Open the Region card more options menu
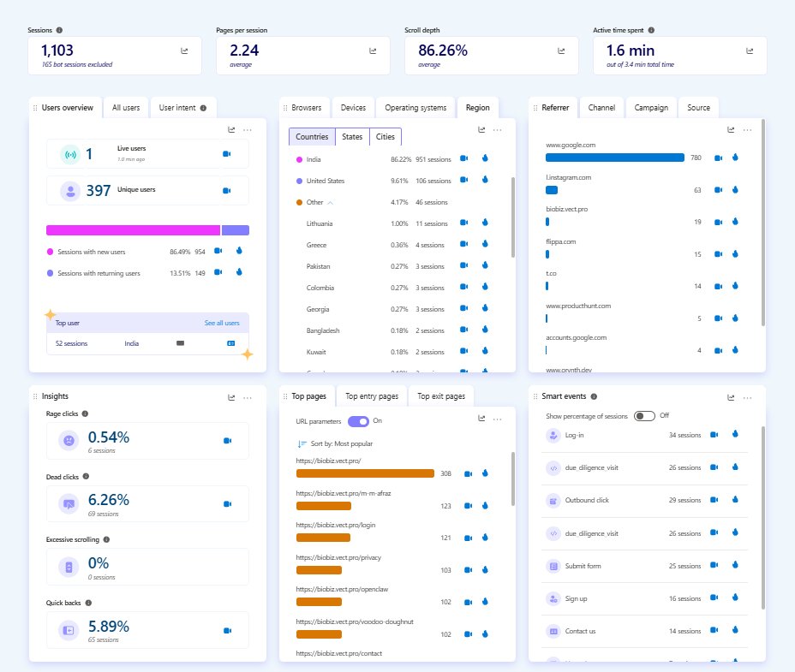Screen dimensions: 795x672 pyautogui.click(x=498, y=130)
